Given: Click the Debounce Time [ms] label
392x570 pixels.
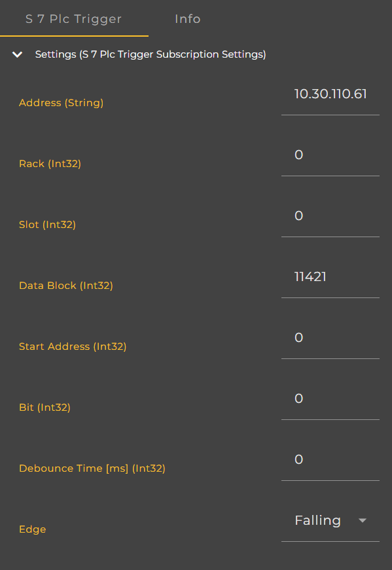Looking at the screenshot, I should (92, 468).
